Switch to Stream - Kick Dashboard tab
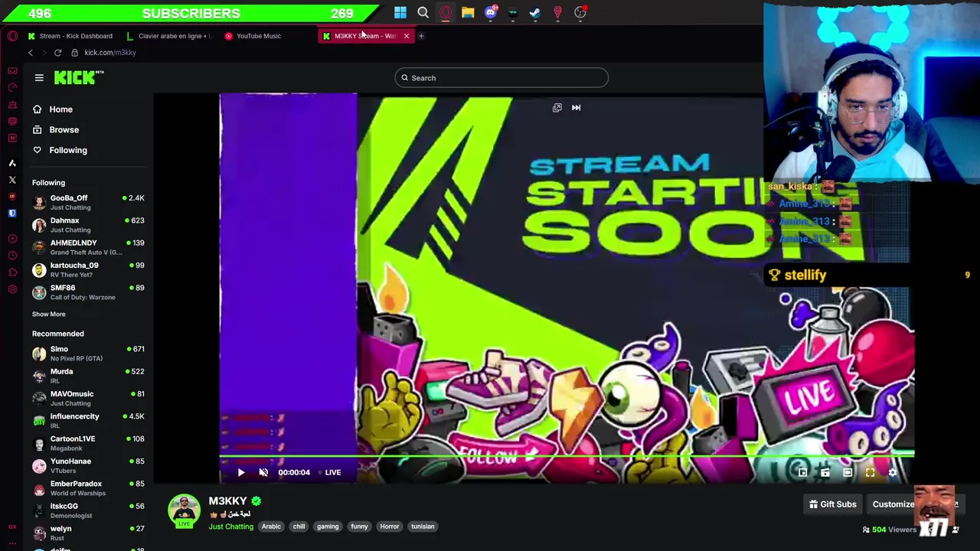The image size is (980, 551). coord(70,36)
